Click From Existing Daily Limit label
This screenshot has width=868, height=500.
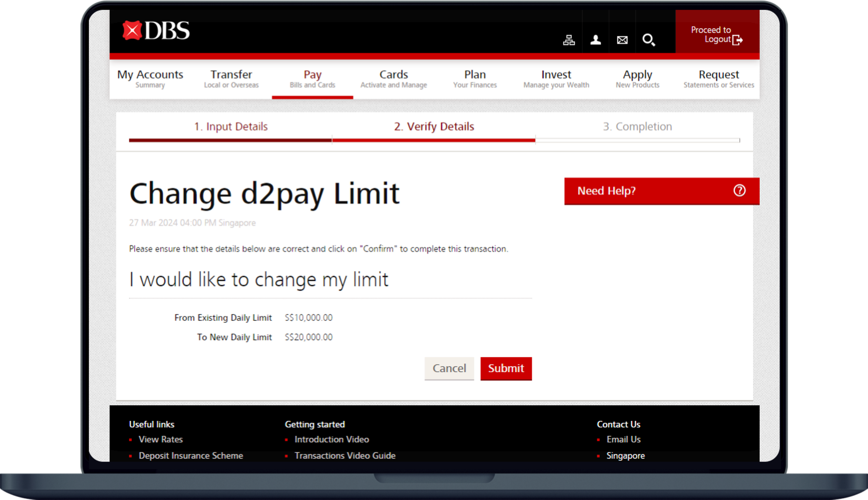(x=223, y=318)
